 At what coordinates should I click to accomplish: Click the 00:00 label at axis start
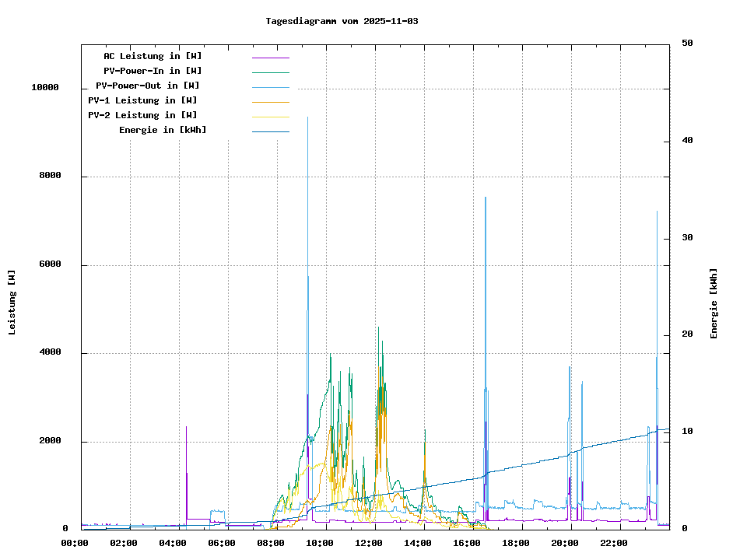click(75, 543)
